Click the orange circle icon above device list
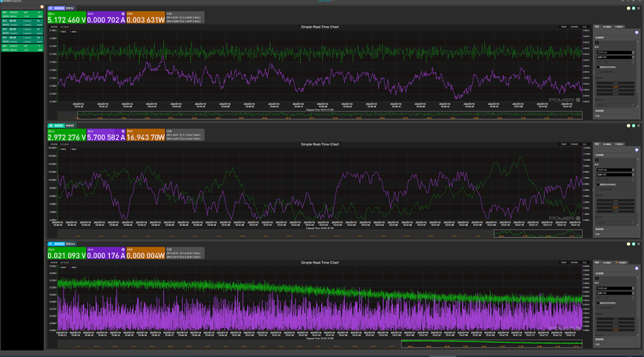 pyautogui.click(x=42, y=7)
